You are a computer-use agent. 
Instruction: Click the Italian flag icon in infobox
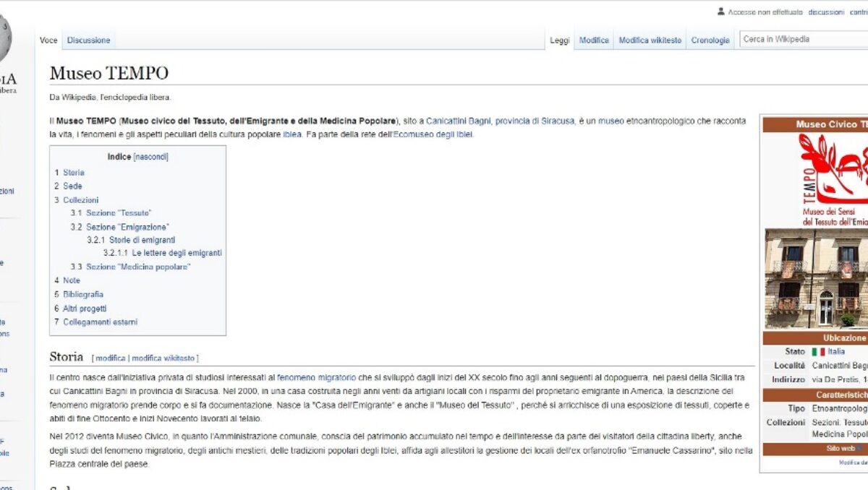click(818, 351)
